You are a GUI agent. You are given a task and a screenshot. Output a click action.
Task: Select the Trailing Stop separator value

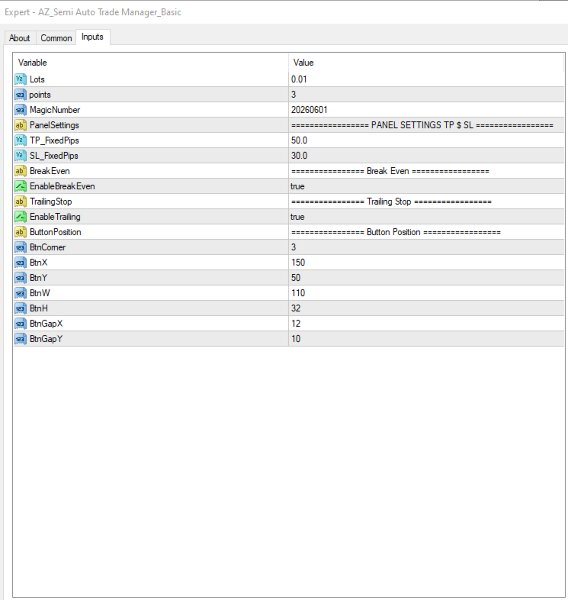click(x=391, y=201)
